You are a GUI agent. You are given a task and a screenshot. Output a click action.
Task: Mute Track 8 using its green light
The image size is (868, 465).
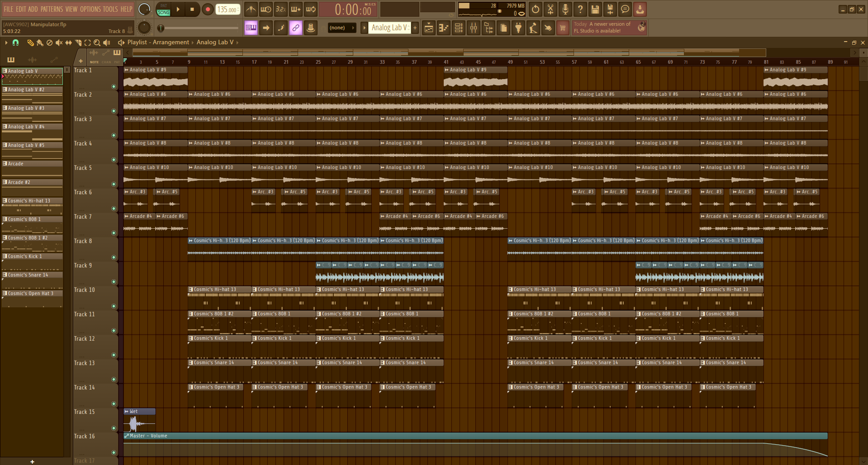tap(114, 257)
